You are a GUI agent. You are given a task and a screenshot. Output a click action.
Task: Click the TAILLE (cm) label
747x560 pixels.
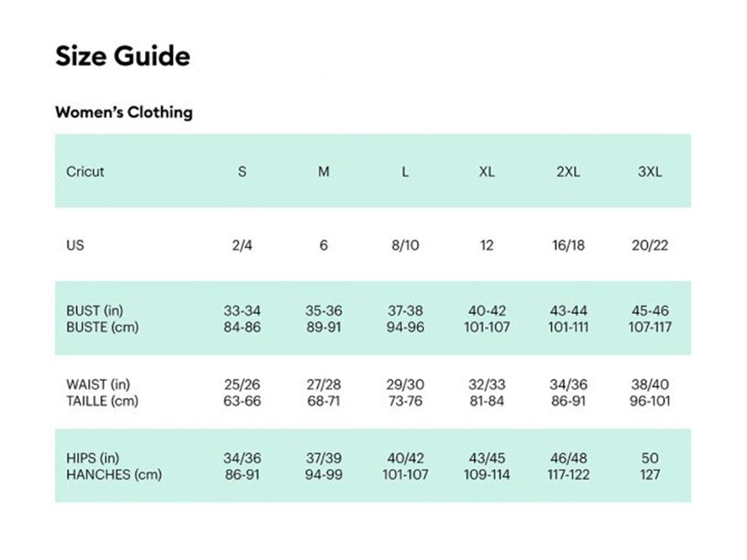tap(102, 401)
